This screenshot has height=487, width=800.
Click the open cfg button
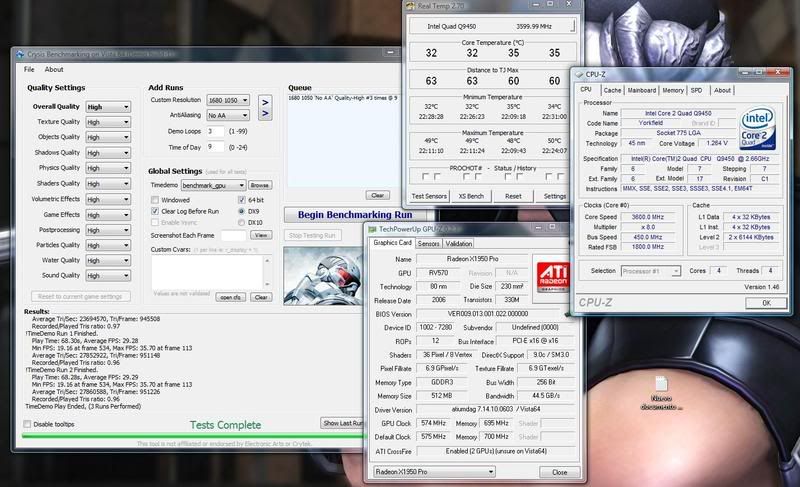pyautogui.click(x=231, y=297)
